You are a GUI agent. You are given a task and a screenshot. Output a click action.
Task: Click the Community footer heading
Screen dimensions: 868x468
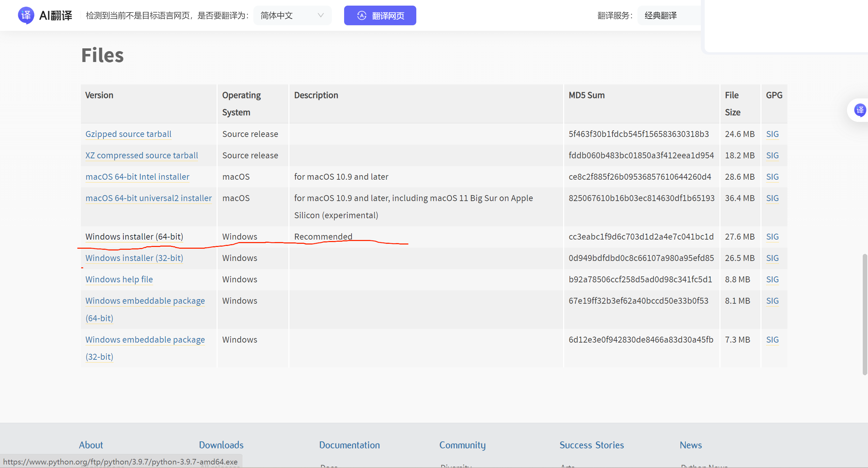point(462,445)
